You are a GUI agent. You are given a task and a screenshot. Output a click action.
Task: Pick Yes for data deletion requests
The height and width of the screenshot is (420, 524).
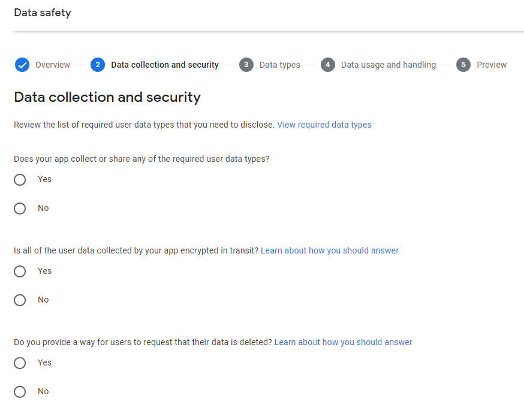(x=20, y=363)
